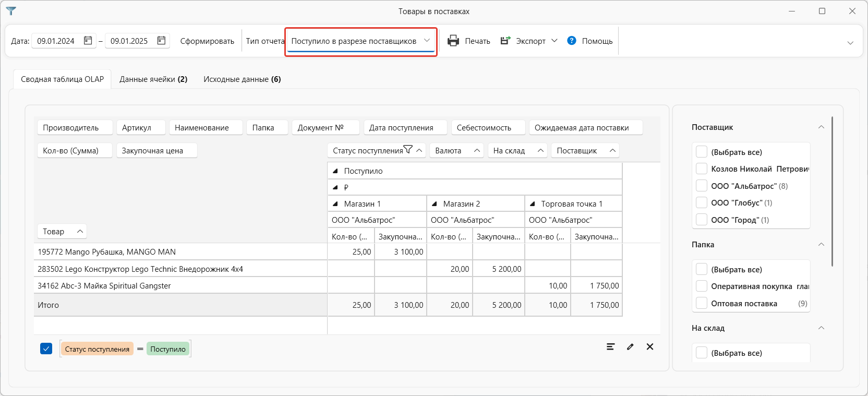The image size is (868, 396).
Task: Collapse the ₽ currency group triangle
Action: tap(335, 187)
